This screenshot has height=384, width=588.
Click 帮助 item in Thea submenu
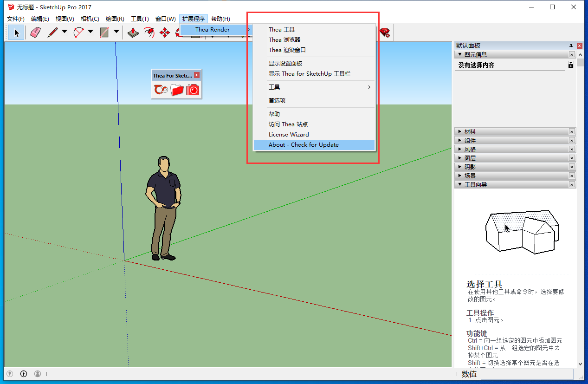[x=314, y=114]
